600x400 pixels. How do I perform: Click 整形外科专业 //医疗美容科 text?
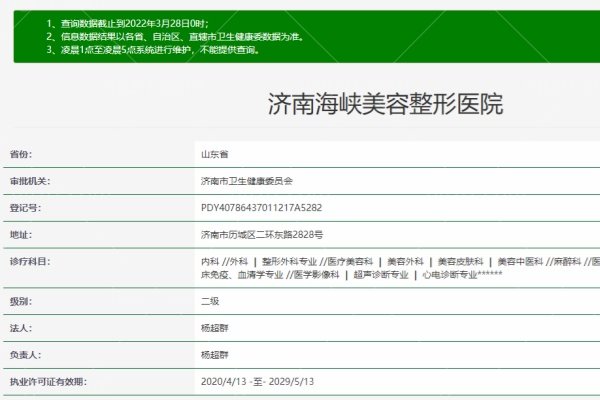coord(317,261)
